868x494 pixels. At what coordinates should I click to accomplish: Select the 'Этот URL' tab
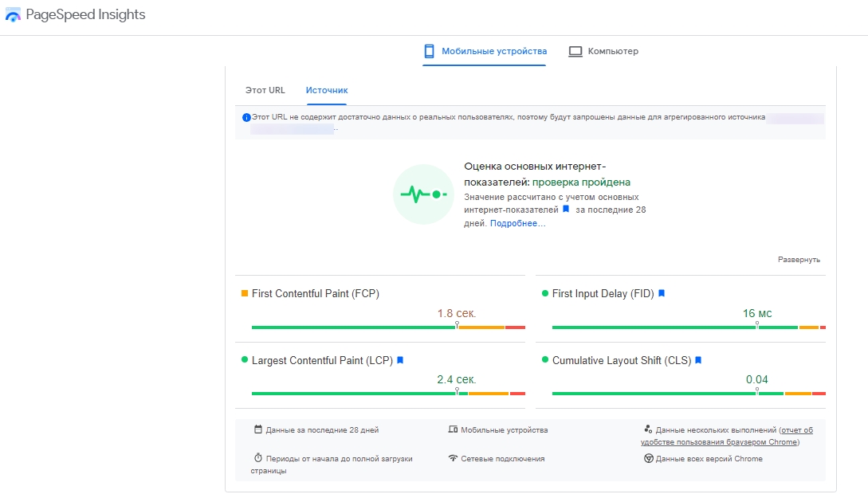coord(265,90)
